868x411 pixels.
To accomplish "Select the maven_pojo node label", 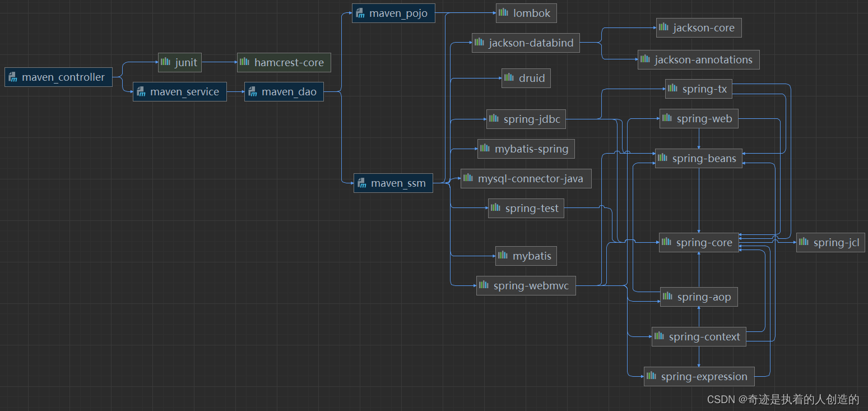I will coord(399,13).
